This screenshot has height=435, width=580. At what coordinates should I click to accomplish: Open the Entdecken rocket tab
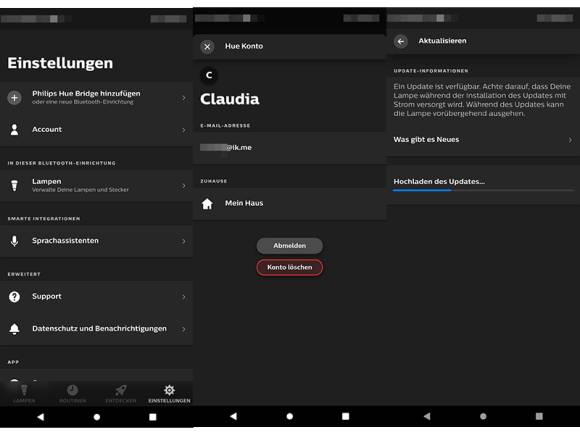pos(121,394)
